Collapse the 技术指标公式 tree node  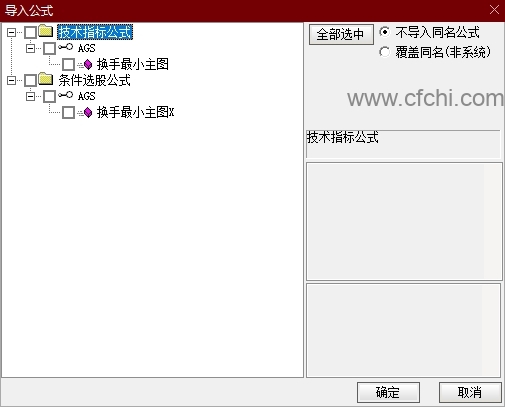pos(11,32)
